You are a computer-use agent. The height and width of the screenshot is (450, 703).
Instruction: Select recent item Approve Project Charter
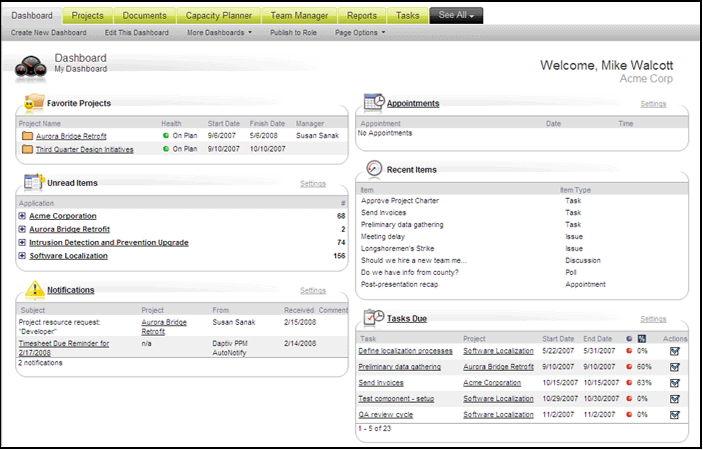point(400,201)
